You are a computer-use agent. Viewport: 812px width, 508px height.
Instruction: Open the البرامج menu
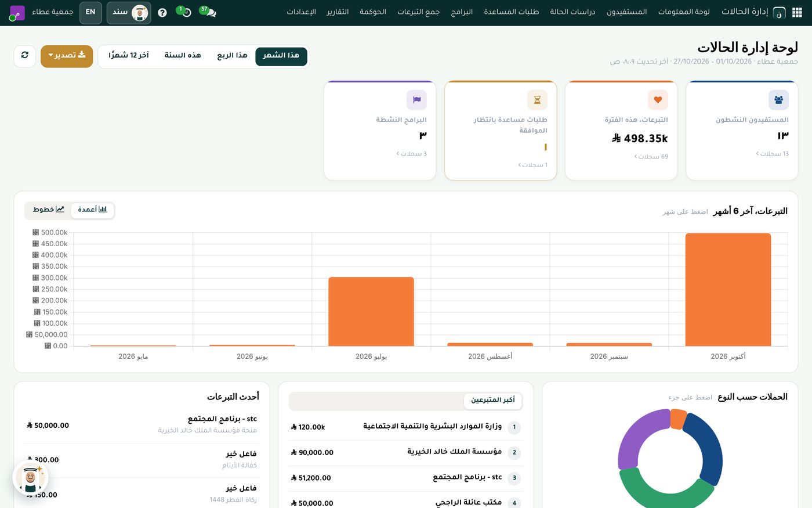(x=462, y=12)
